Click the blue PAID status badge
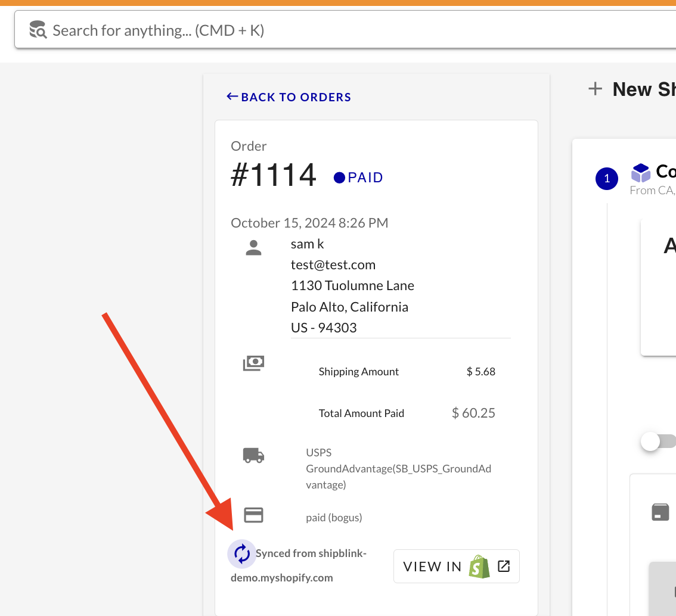The width and height of the screenshot is (676, 616). coord(358,178)
